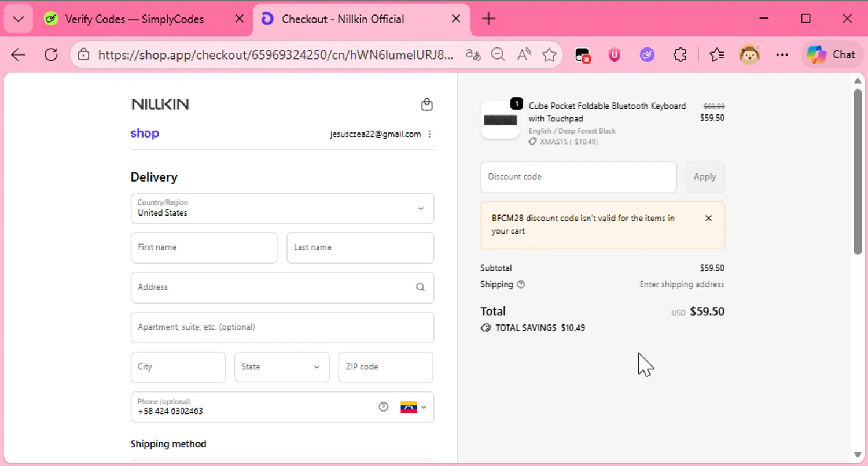Screen dimensions: 868x466
Task: Open browser Settings and more menu
Action: click(782, 55)
